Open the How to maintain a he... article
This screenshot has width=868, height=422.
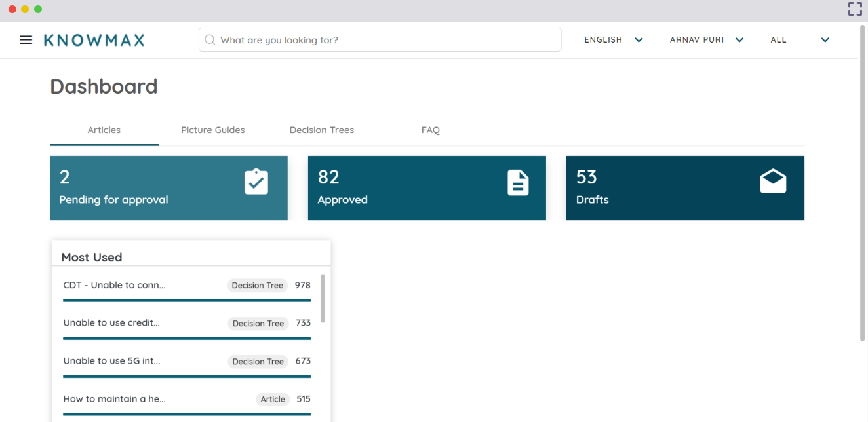[114, 399]
